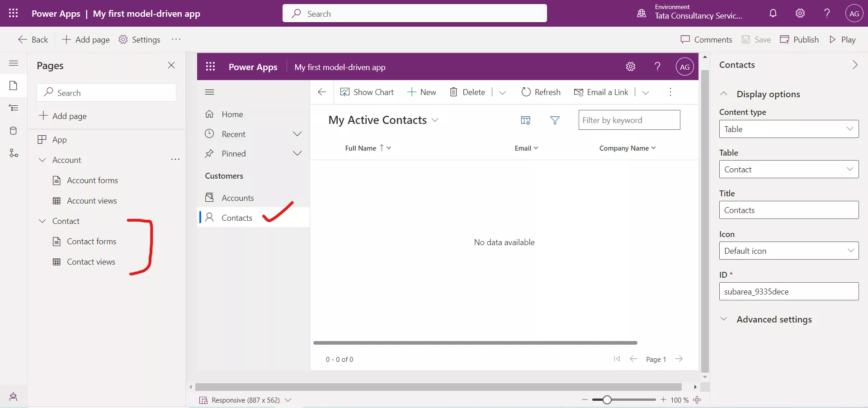
Task: Open the My Active Contacts view selector
Action: click(435, 120)
